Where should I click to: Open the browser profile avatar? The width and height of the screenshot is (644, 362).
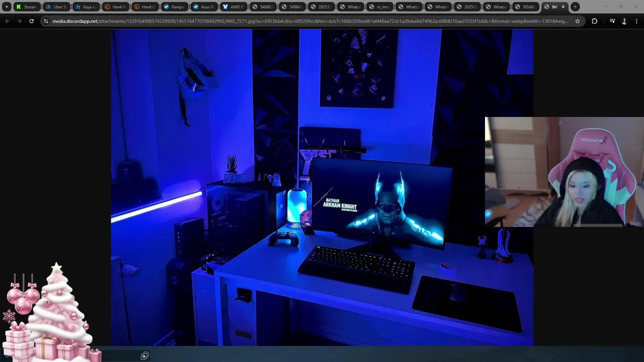624,21
